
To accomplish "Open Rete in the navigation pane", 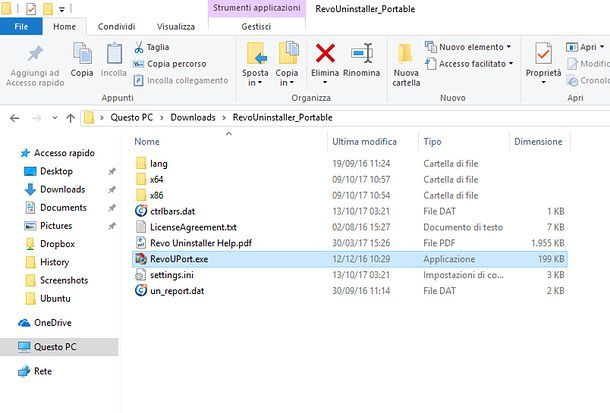I will (x=35, y=371).
